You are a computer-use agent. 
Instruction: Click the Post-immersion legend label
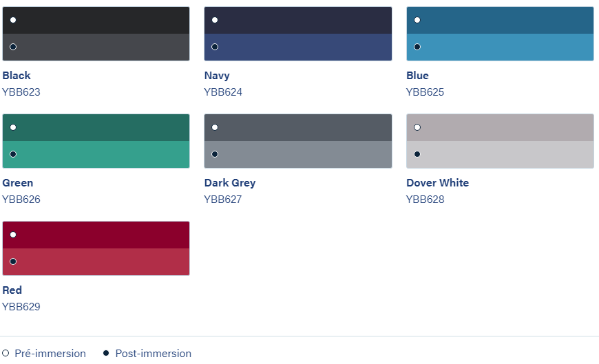(153, 354)
